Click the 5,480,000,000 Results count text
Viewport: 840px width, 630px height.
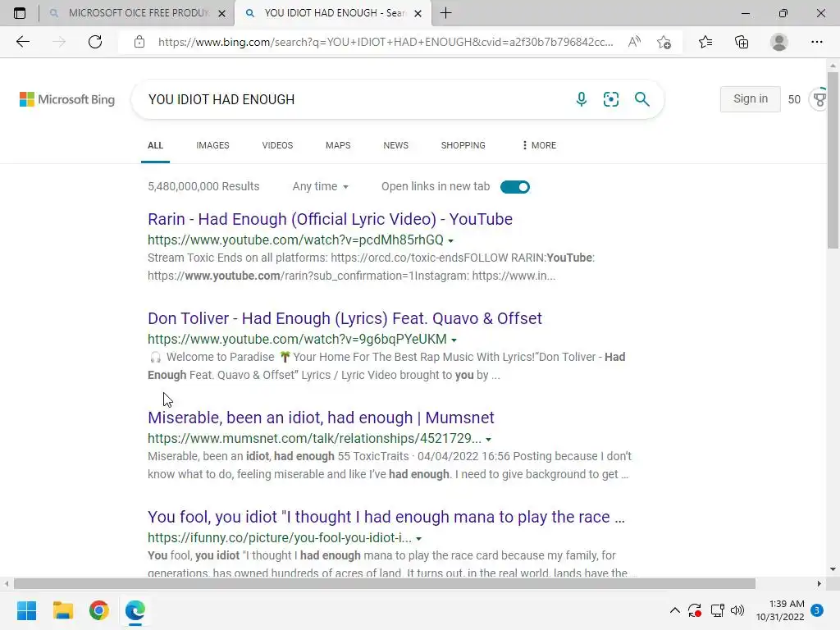[203, 186]
